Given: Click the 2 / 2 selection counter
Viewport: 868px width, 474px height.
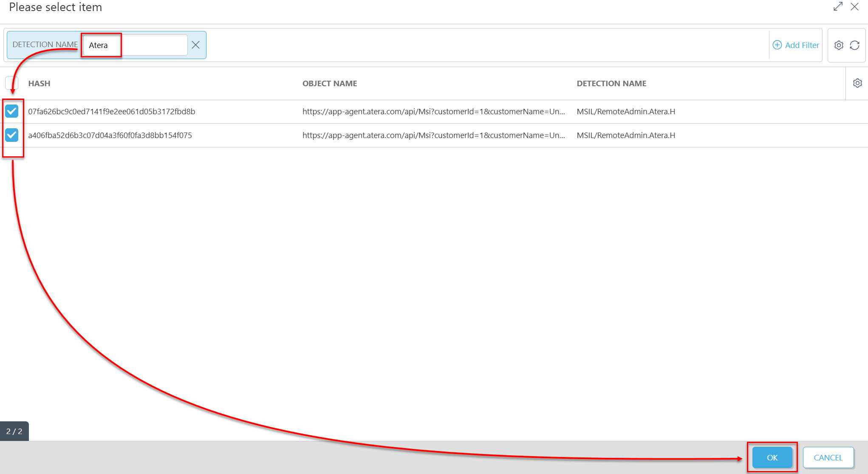Looking at the screenshot, I should 14,431.
